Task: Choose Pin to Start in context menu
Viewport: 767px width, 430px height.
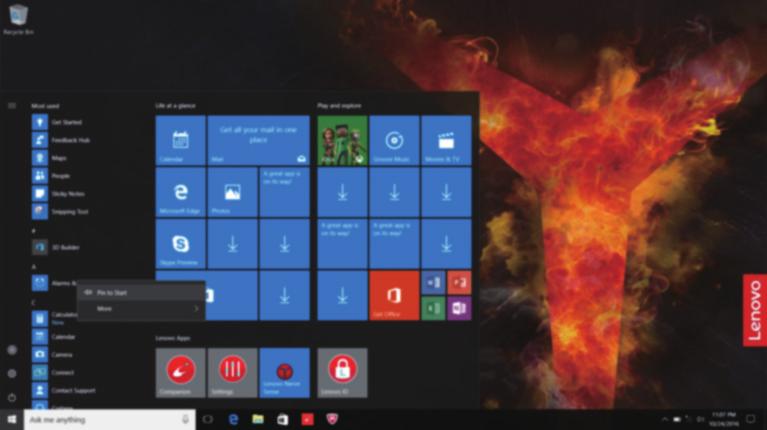Action: (x=141, y=293)
